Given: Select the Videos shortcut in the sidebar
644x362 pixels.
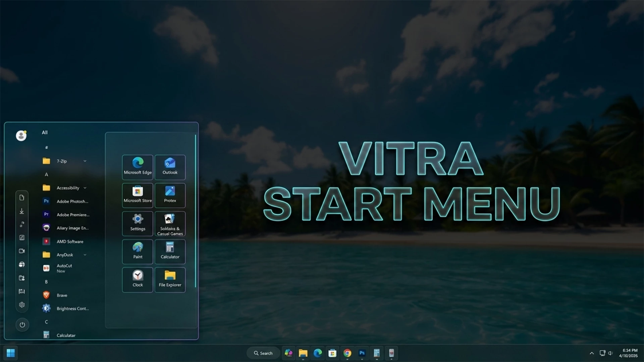Looking at the screenshot, I should tap(22, 251).
